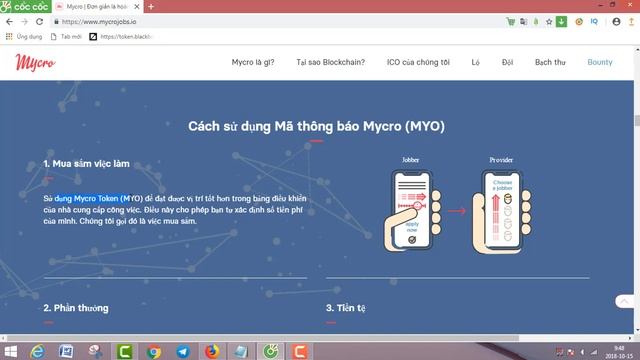Click the Provider phone illustration

click(x=502, y=211)
